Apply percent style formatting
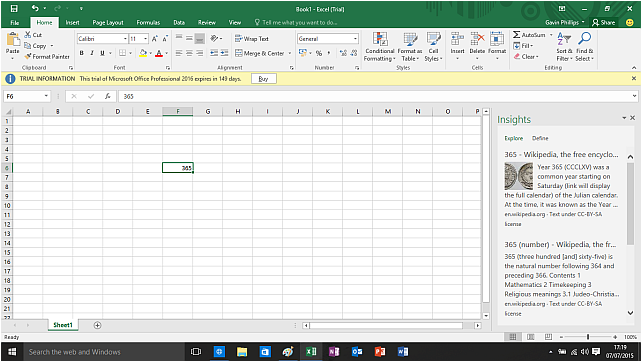 click(x=319, y=53)
